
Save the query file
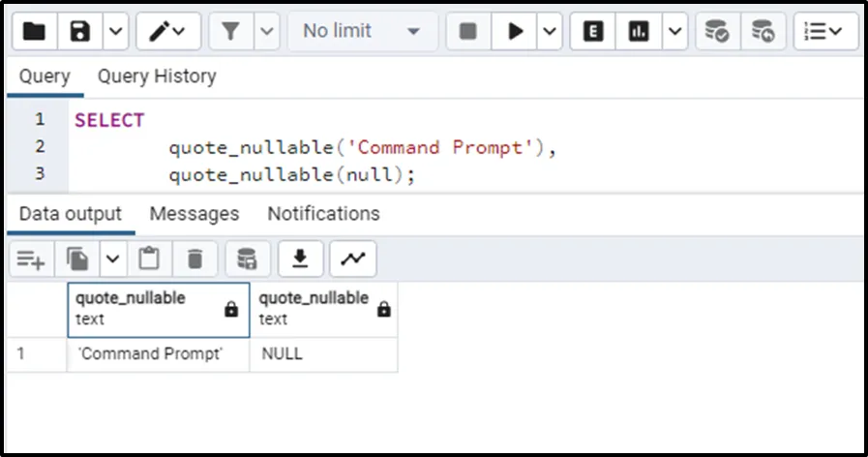[80, 32]
